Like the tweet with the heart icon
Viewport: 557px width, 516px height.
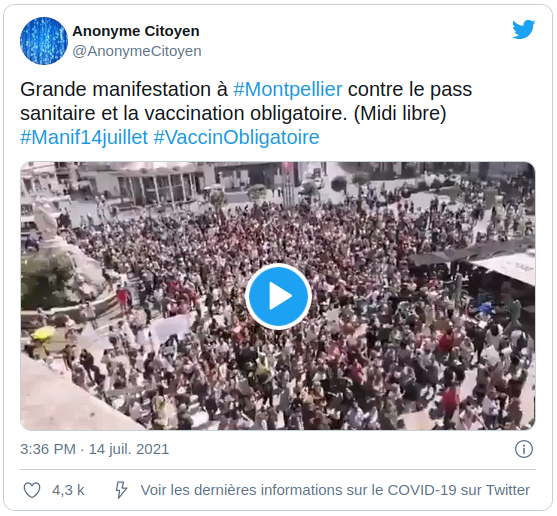pos(32,490)
